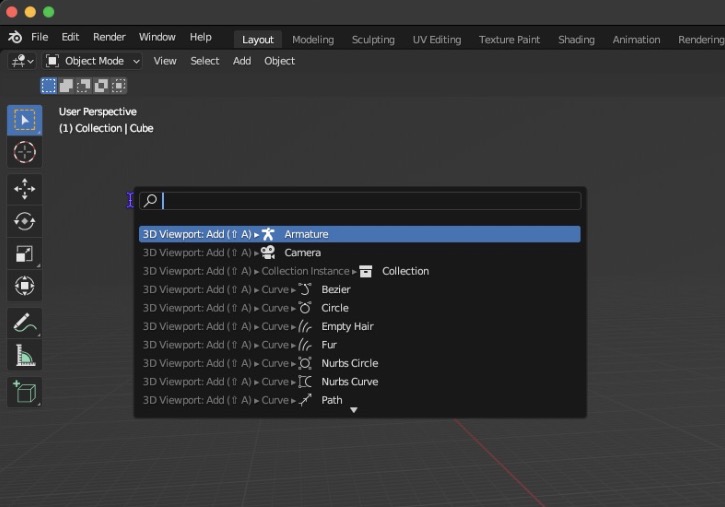The height and width of the screenshot is (507, 725).
Task: Choose the Collection Instance Collection result
Action: [x=360, y=271]
